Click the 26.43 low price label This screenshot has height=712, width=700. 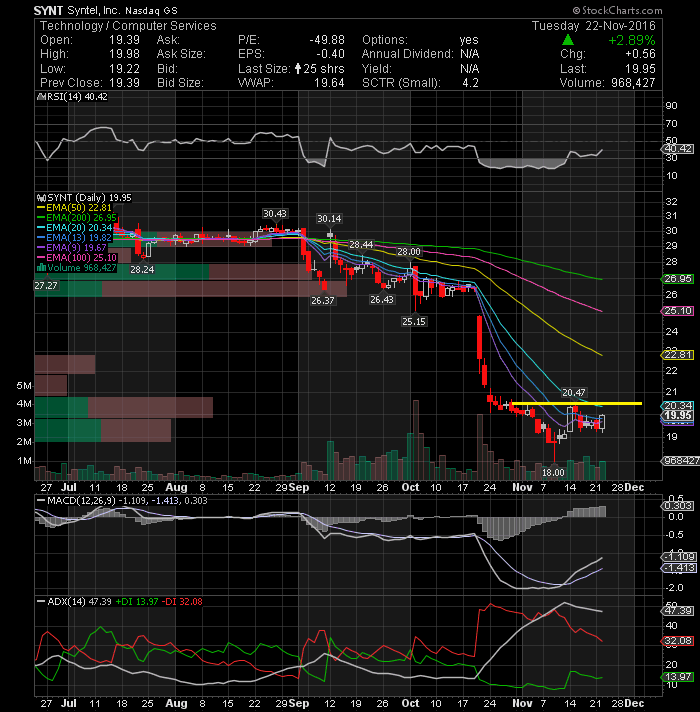[x=382, y=299]
